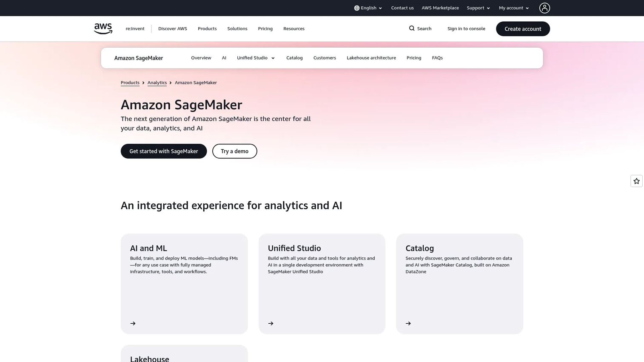Image resolution: width=644 pixels, height=362 pixels.
Task: Open the Pricing menu in main navigation
Action: [265, 29]
